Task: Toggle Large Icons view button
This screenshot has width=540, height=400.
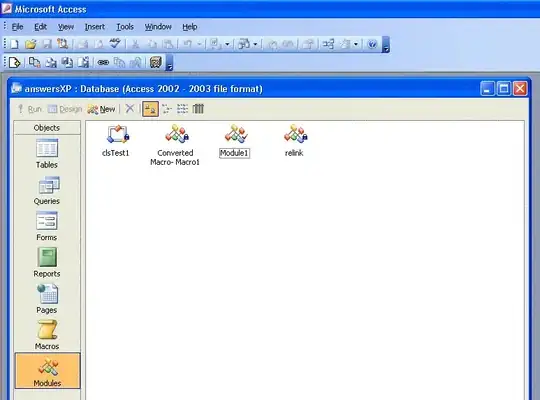Action: tap(150, 109)
